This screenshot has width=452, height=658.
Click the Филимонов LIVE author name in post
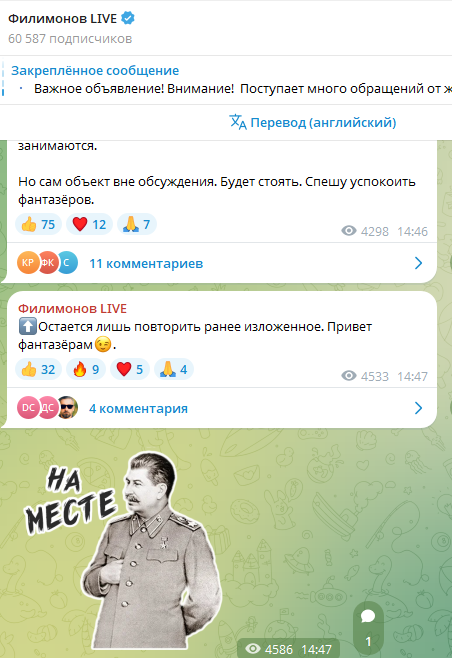point(72,308)
